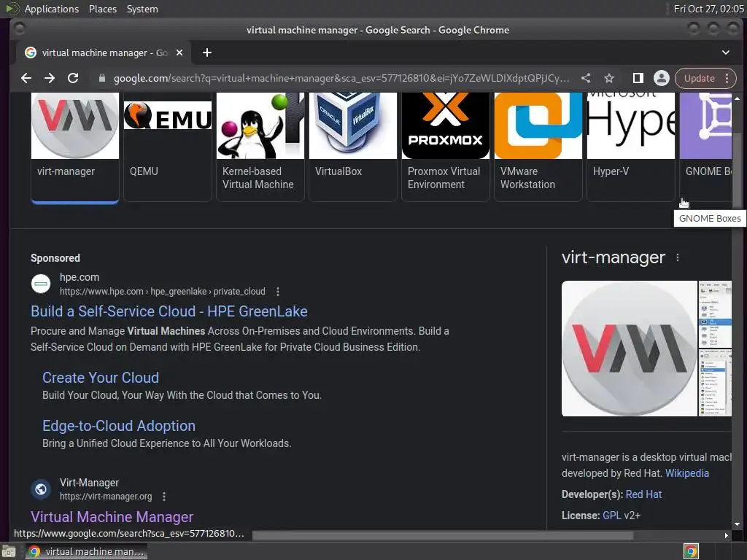Click the virt-manager knowledge panel title

(x=613, y=257)
